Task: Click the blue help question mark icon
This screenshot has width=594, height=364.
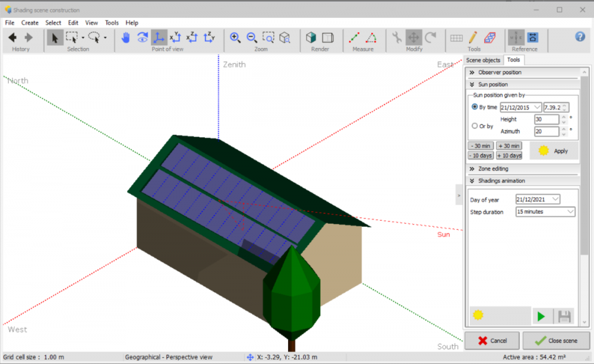Action: (580, 37)
